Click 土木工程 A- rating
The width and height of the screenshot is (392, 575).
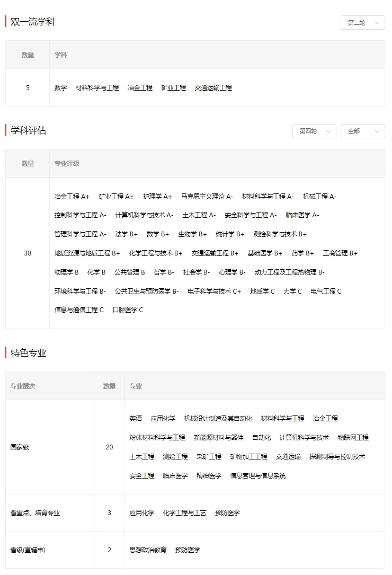(x=199, y=215)
